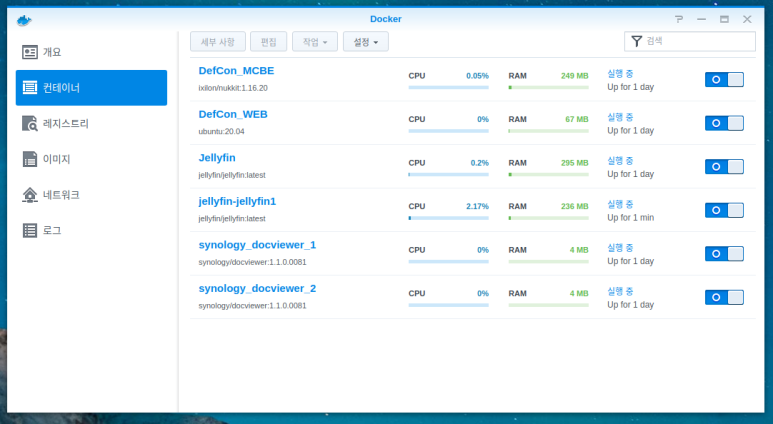Click Jellyfin RAM usage bar
The image size is (773, 424).
pyautogui.click(x=549, y=175)
